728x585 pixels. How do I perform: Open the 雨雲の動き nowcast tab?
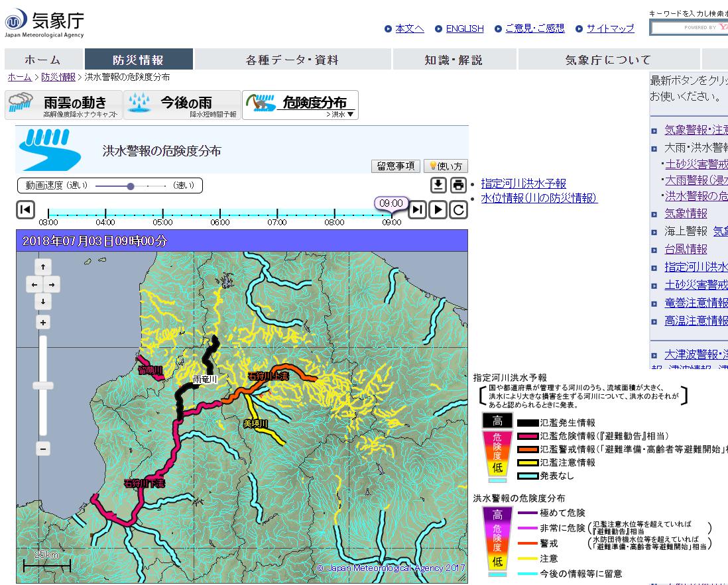64,105
